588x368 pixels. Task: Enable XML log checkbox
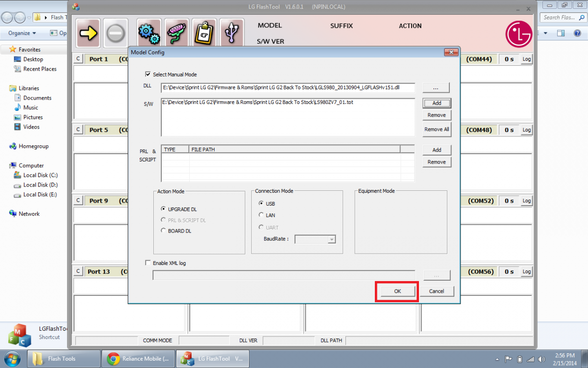click(148, 263)
